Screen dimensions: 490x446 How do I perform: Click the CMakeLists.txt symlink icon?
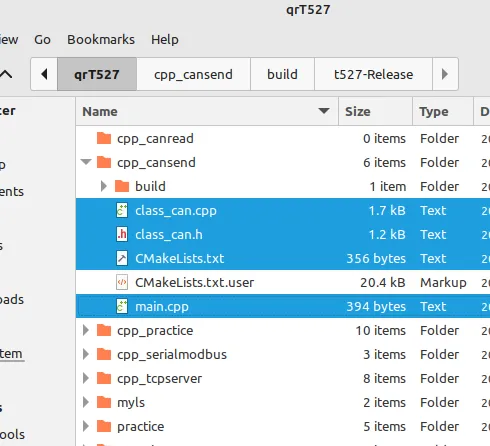(x=122, y=258)
